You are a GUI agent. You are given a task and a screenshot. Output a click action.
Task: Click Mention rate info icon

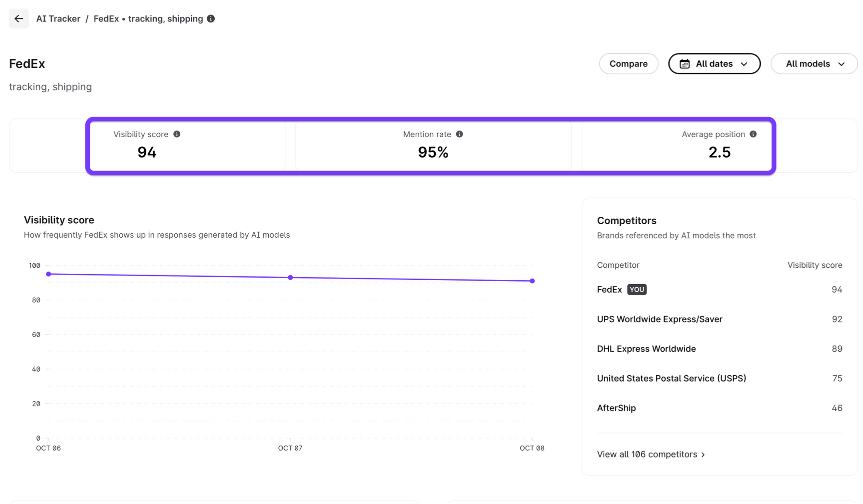(459, 134)
